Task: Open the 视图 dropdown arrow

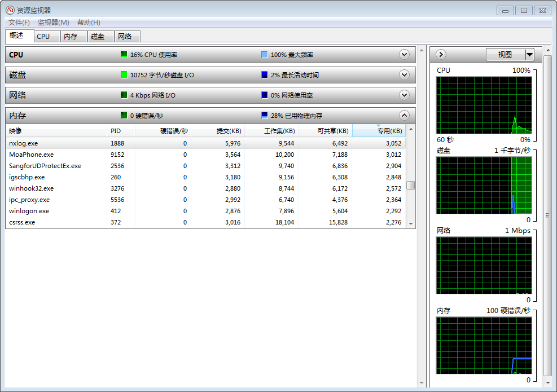Action: point(529,55)
